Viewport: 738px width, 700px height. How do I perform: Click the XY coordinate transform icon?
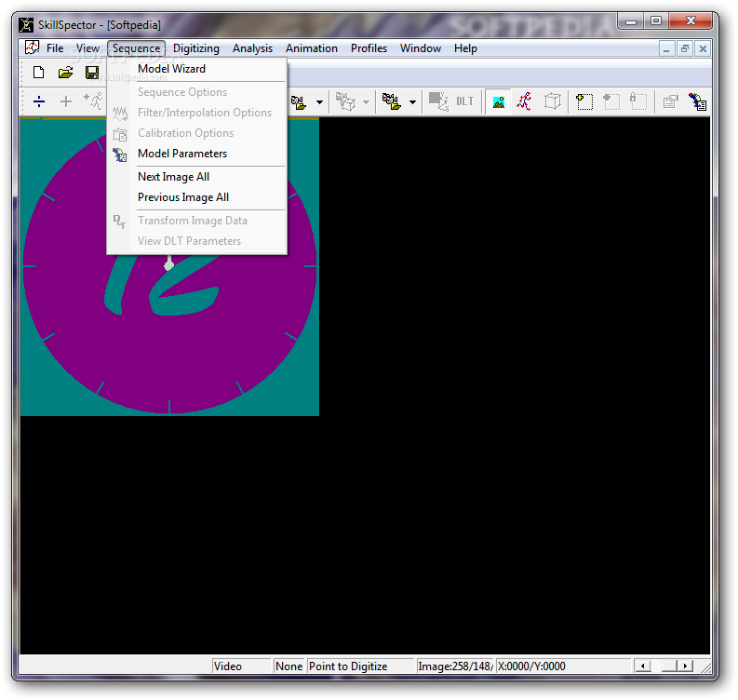[x=438, y=101]
